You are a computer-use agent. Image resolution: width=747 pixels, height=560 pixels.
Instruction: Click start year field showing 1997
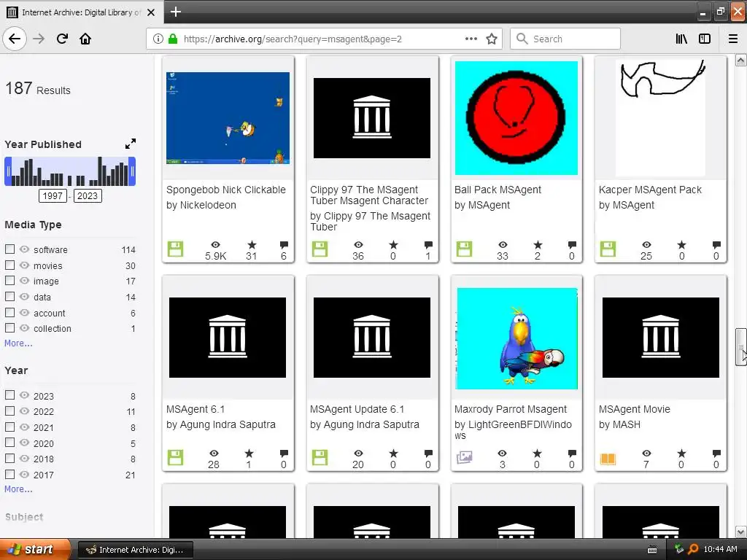point(53,195)
